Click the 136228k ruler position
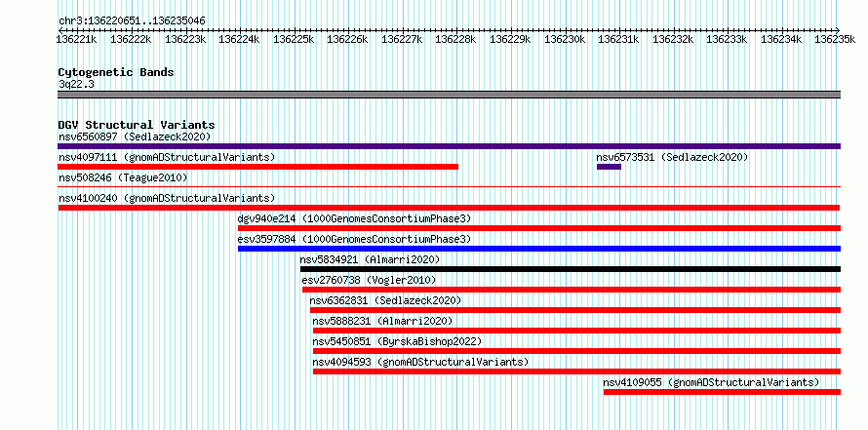Screen dimensions: 868x430 click(x=456, y=39)
